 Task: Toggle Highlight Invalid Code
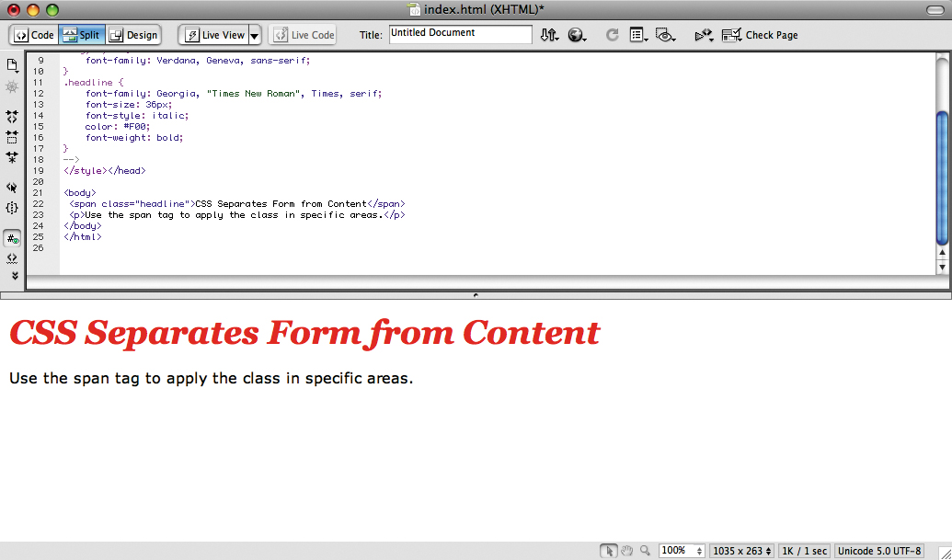click(12, 257)
